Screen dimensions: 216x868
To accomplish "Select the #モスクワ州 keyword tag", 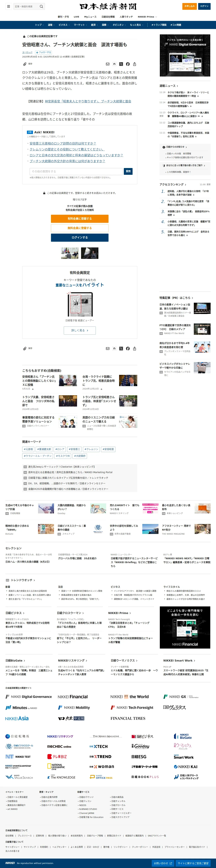I will coord(63,456).
